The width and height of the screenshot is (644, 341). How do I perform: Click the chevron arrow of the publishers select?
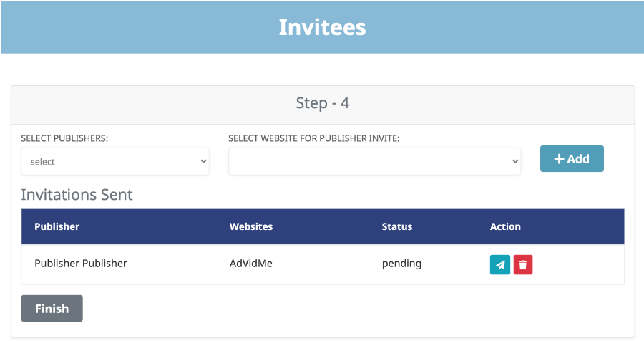[202, 162]
